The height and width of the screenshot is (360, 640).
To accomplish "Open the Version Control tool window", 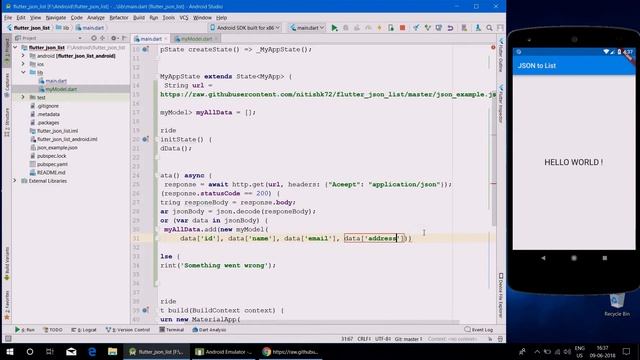I will tap(128, 329).
